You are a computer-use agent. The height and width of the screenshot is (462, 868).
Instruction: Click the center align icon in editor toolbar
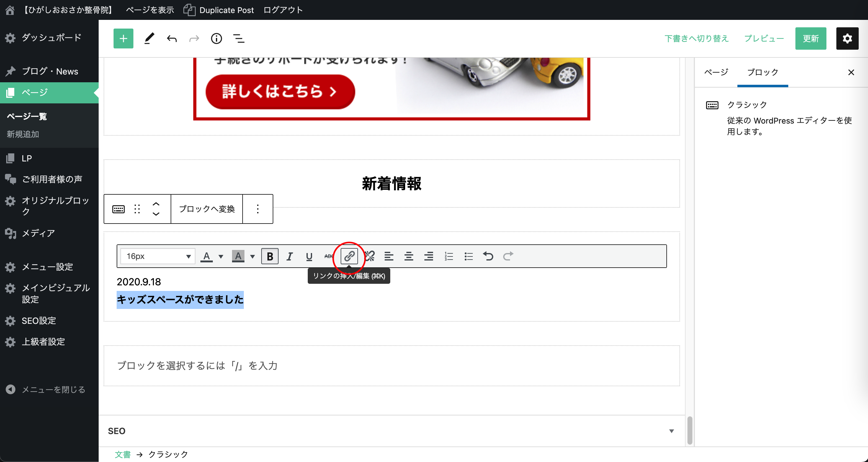pyautogui.click(x=409, y=256)
